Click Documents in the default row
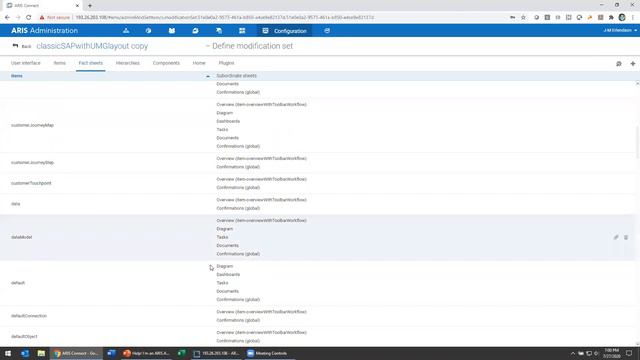 point(227,291)
